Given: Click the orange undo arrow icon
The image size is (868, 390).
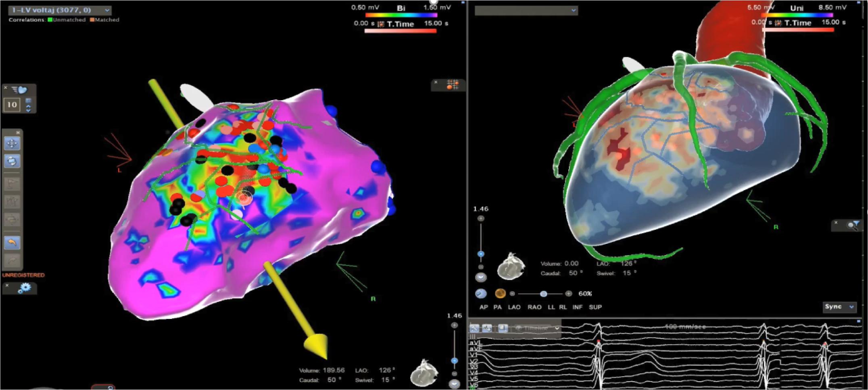Looking at the screenshot, I should (x=12, y=242).
